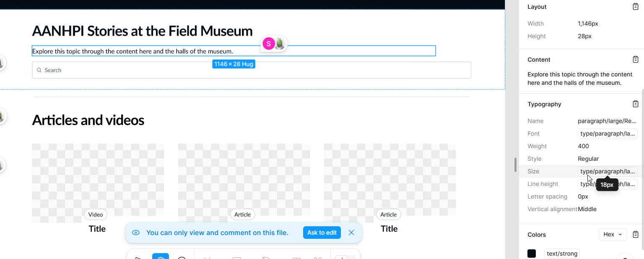Click the eye icon in the view-only banner

pos(136,233)
